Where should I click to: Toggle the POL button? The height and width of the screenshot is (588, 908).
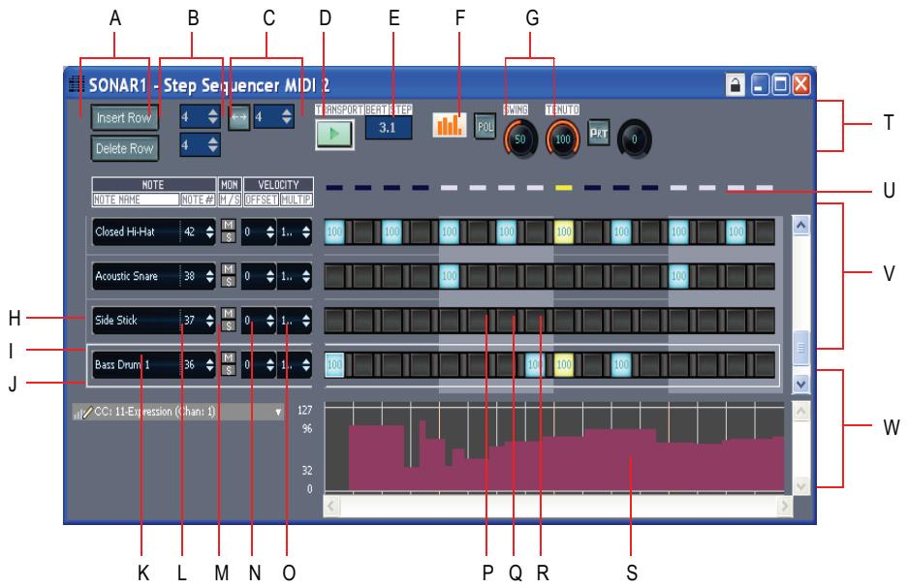click(x=485, y=126)
